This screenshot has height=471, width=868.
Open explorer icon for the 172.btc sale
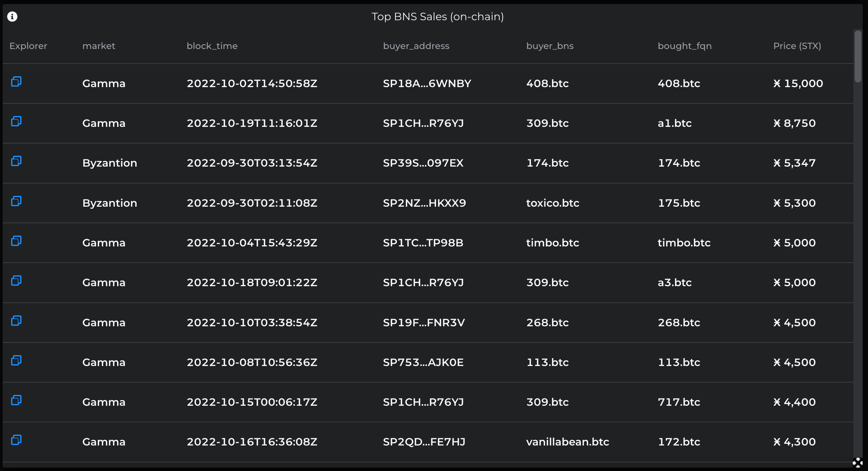(16, 440)
